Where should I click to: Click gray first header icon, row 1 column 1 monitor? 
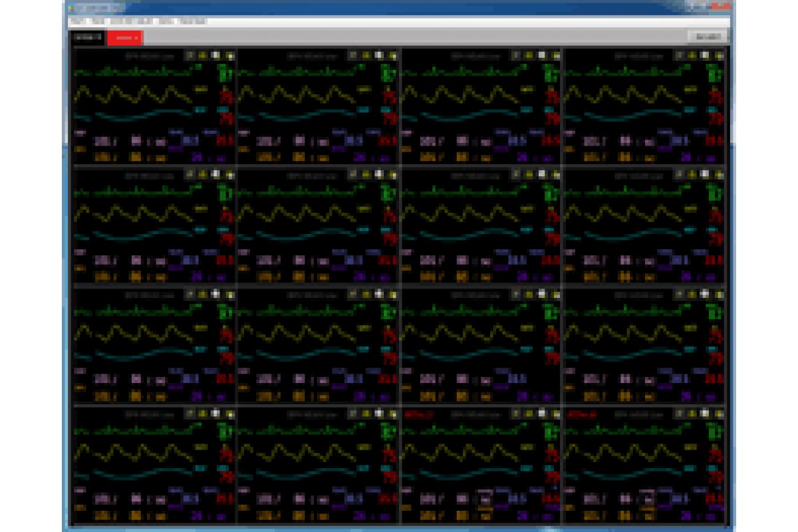(x=190, y=56)
